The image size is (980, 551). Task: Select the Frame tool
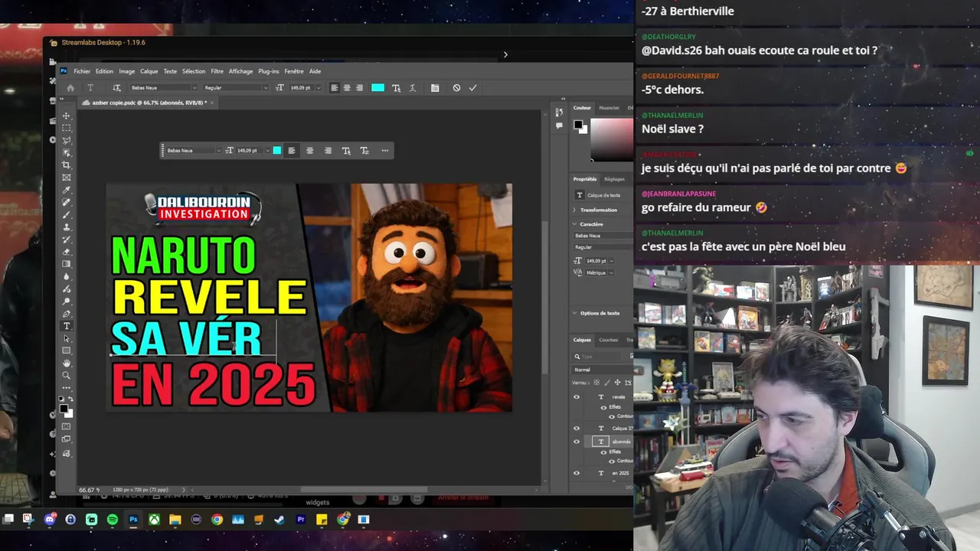(x=67, y=178)
